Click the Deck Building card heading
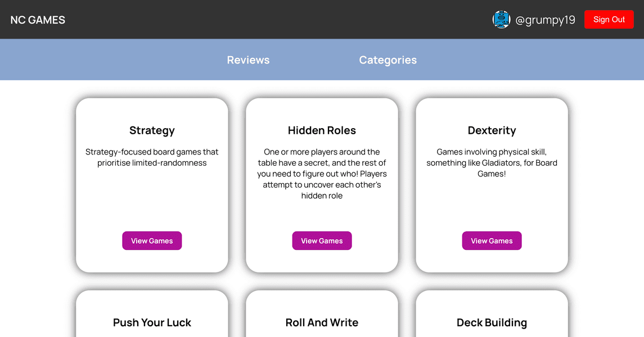 point(492,322)
